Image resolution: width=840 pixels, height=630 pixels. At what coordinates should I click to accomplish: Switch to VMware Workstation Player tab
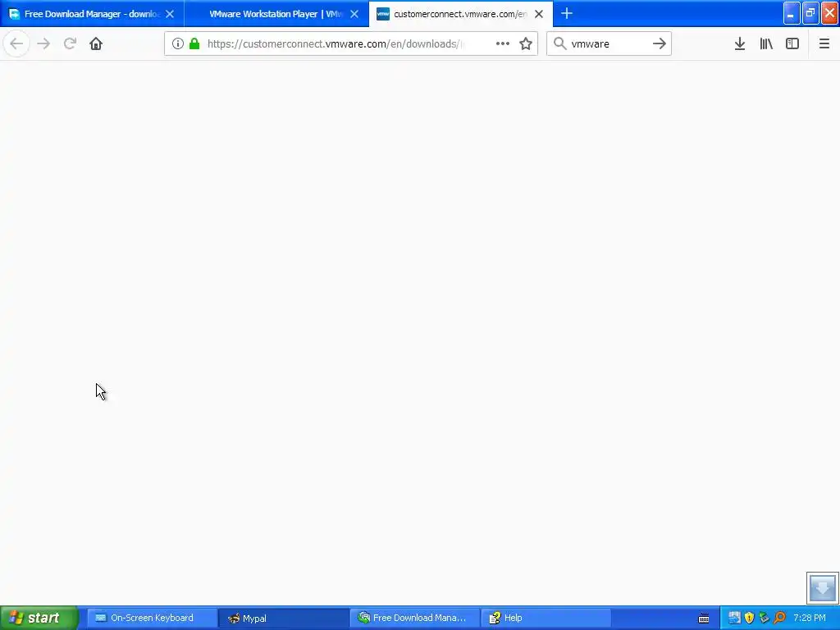(x=276, y=14)
